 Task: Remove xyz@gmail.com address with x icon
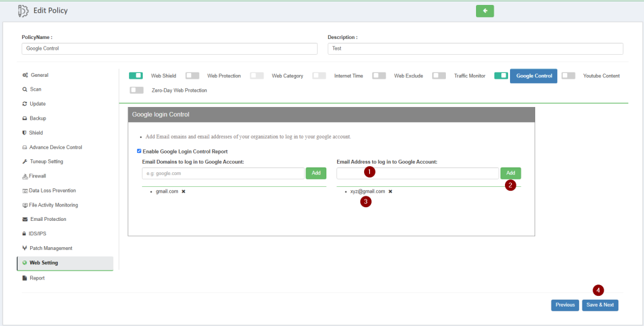(x=390, y=191)
